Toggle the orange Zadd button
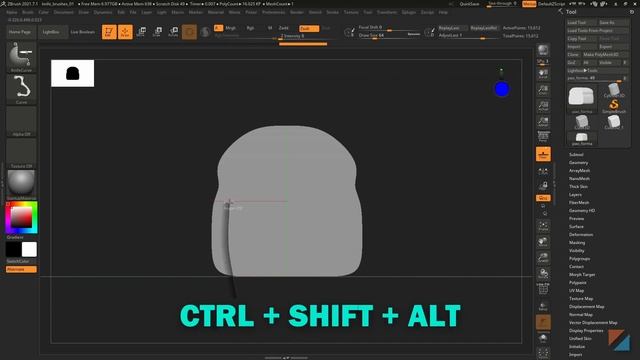This screenshot has width=640, height=360. coord(309,28)
